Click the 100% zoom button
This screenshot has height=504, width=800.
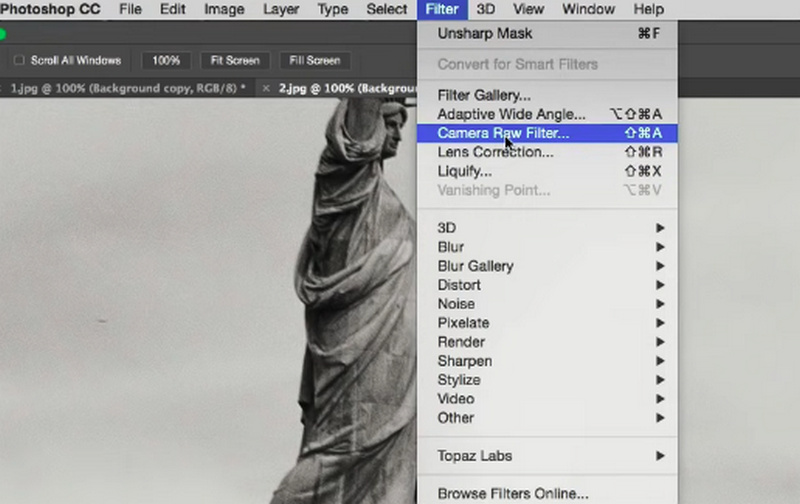pyautogui.click(x=166, y=61)
